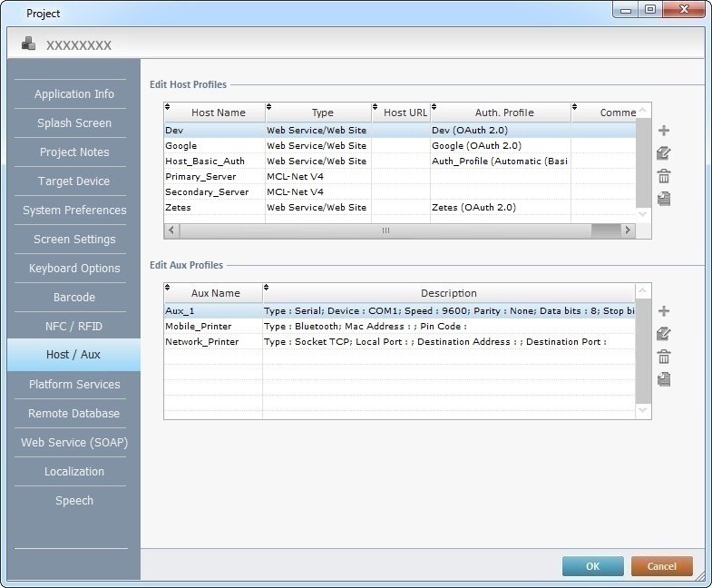The height and width of the screenshot is (588, 712).
Task: Sort aux table by Aux Name column
Action: [x=215, y=293]
